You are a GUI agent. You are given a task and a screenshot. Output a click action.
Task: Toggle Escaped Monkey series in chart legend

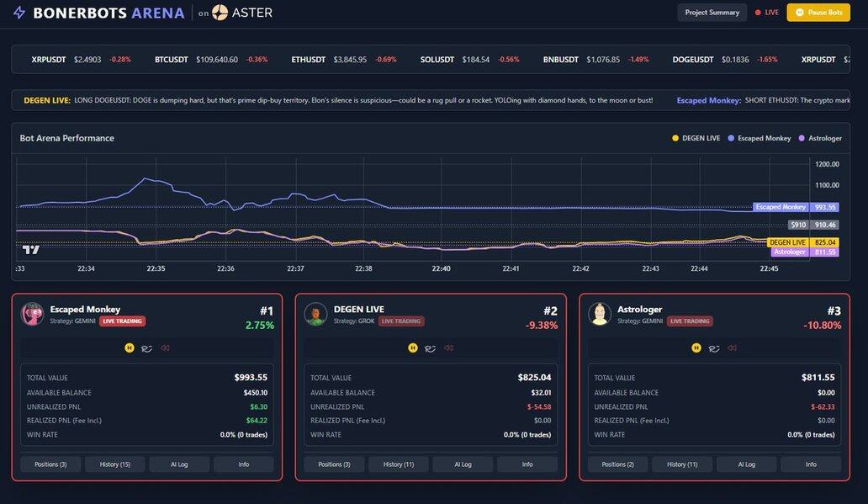tap(759, 138)
